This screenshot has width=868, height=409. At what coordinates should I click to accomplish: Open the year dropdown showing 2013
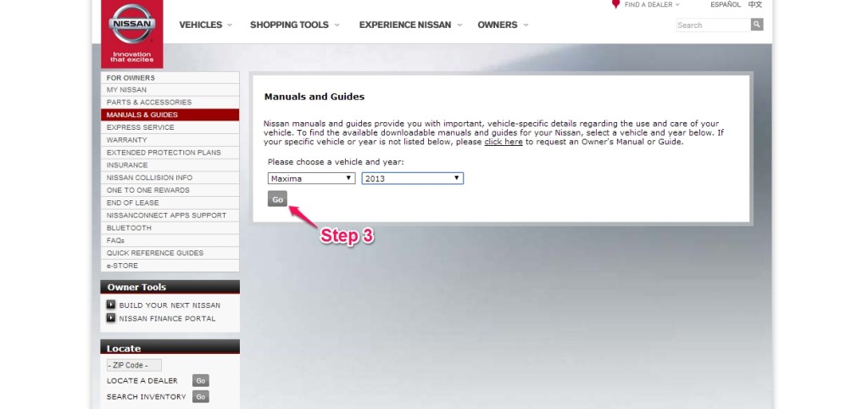(x=413, y=178)
